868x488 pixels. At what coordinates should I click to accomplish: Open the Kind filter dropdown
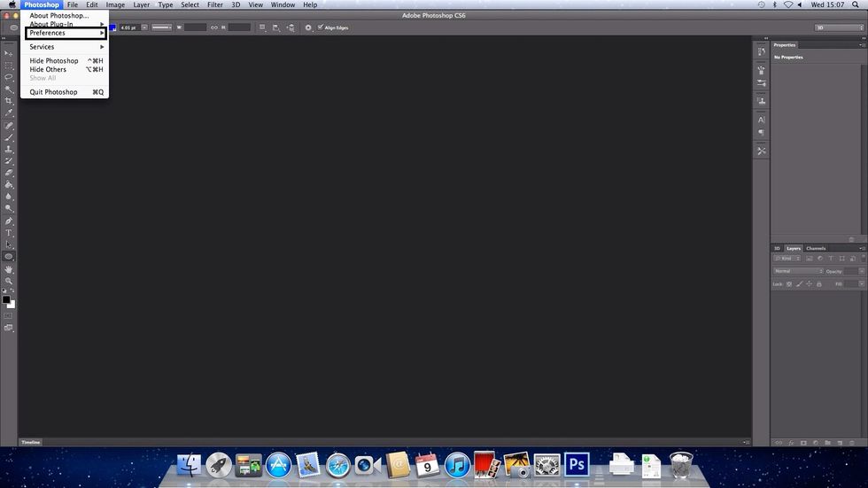point(787,259)
